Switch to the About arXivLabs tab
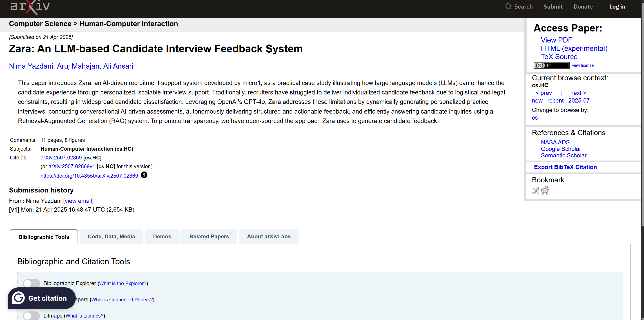Screen dimensions: 644x320 point(269,236)
